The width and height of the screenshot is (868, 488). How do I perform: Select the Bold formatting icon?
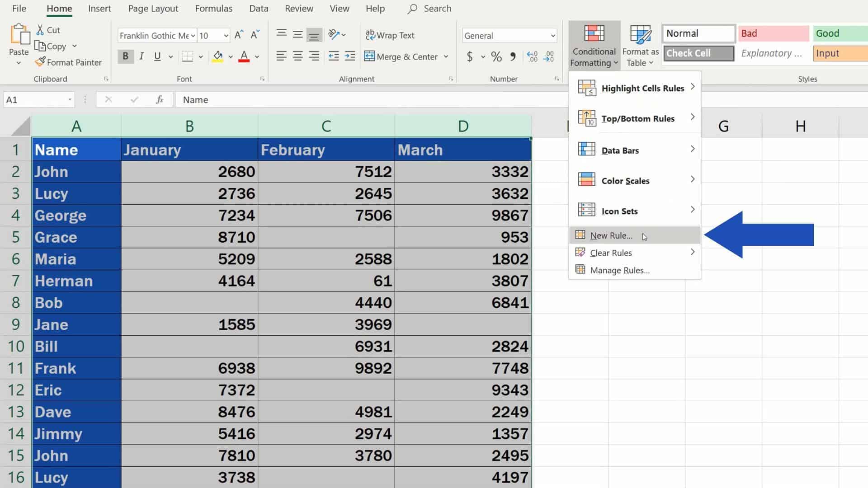pos(125,56)
